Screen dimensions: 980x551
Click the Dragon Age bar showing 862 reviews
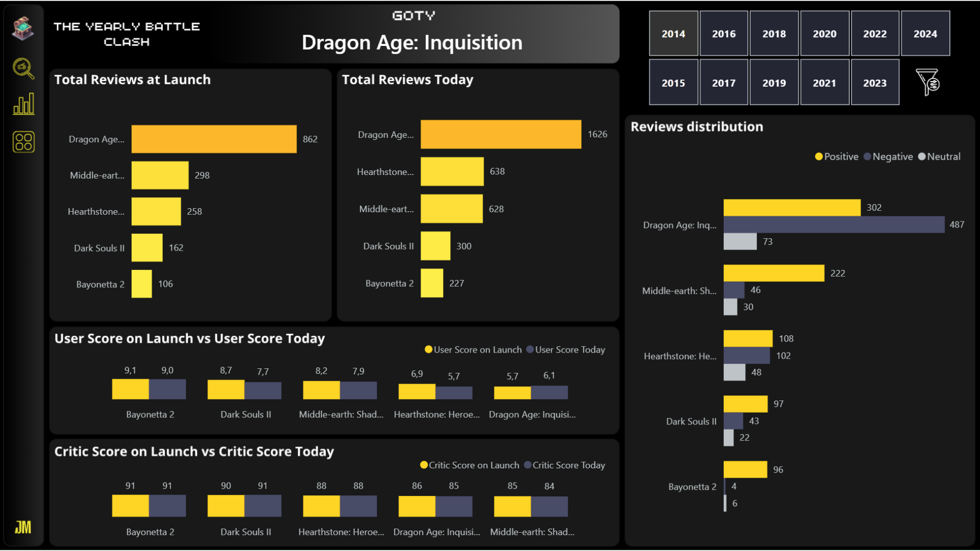(214, 139)
